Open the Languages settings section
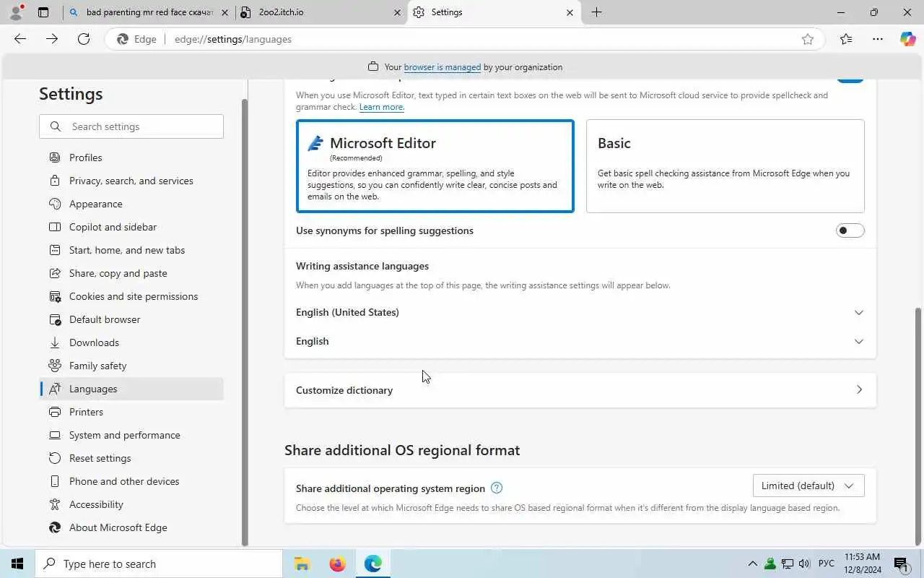 click(x=131, y=389)
